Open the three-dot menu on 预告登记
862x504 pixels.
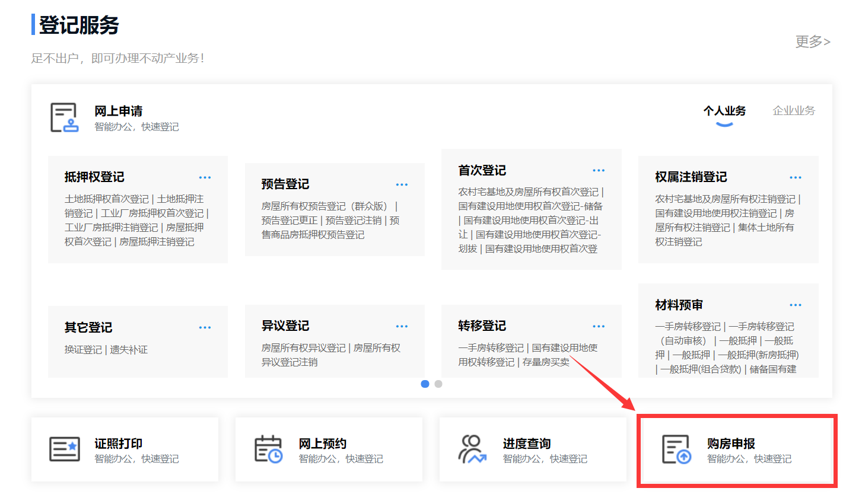402,185
